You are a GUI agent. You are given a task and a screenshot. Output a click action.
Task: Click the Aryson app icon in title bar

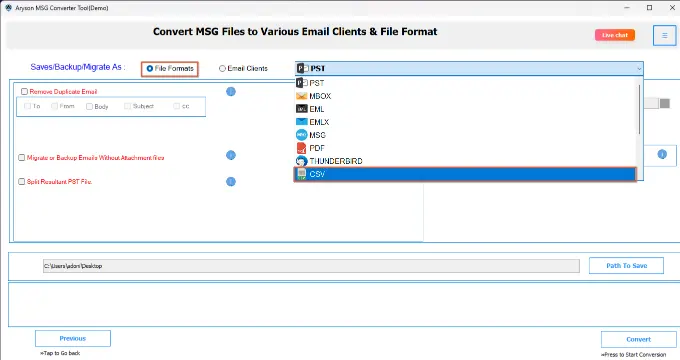[x=8, y=8]
